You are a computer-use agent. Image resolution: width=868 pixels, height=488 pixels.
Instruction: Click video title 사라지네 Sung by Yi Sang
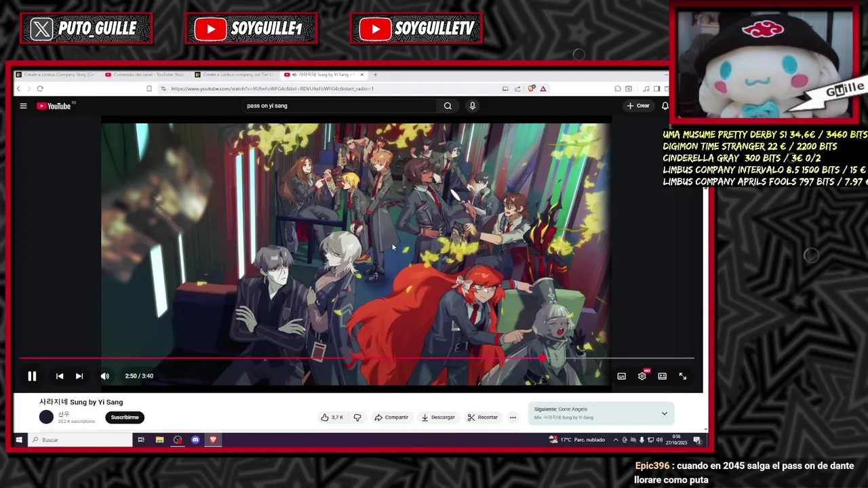pos(81,402)
